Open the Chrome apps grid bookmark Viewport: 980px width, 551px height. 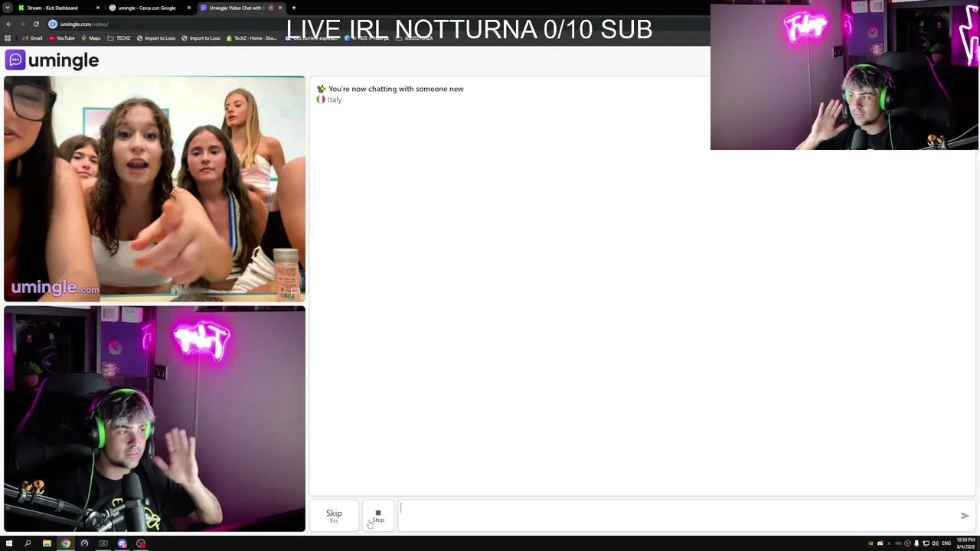click(8, 38)
